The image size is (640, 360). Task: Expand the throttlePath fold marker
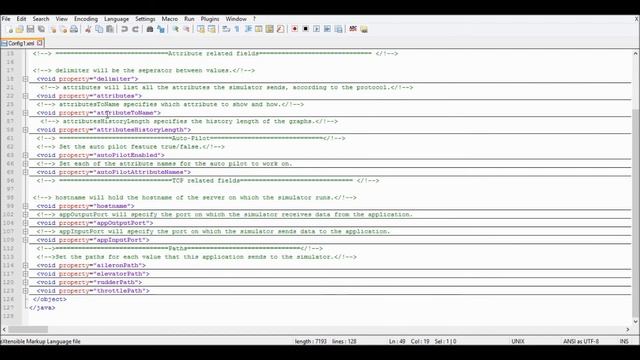tap(25, 291)
